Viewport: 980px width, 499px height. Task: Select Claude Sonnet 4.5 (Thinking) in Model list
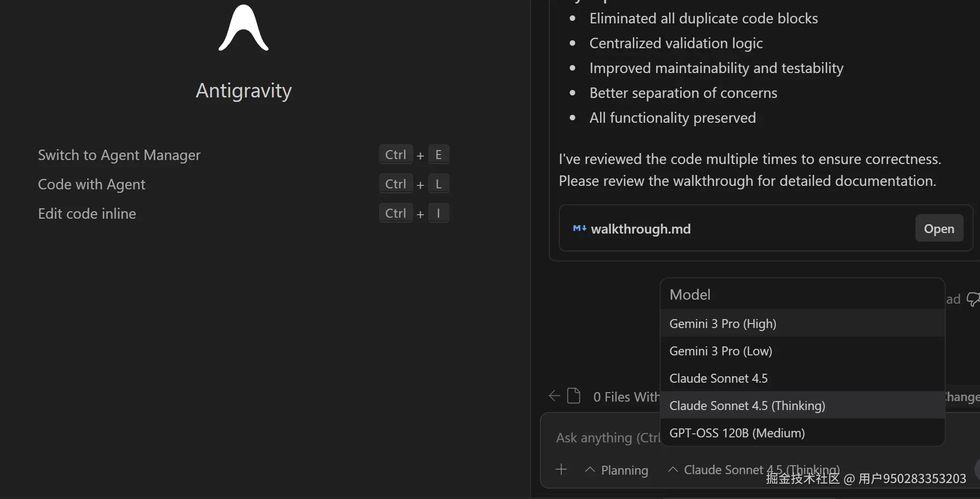747,406
